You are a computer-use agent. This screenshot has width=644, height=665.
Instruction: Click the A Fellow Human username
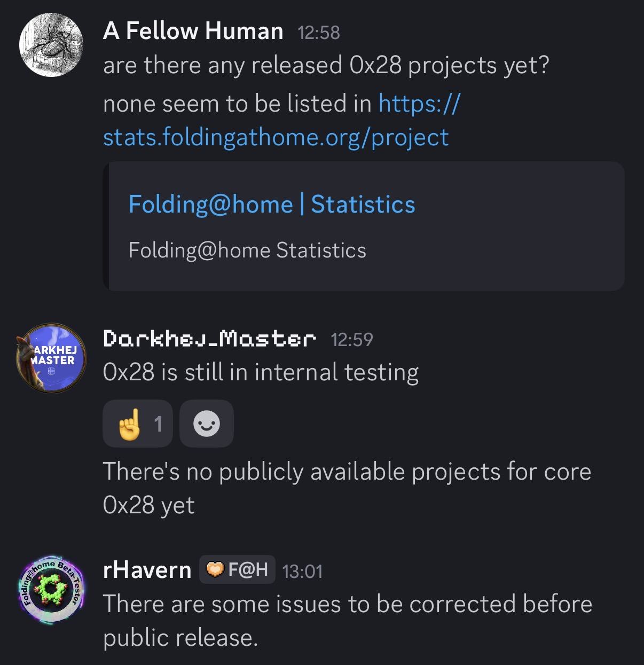point(193,31)
